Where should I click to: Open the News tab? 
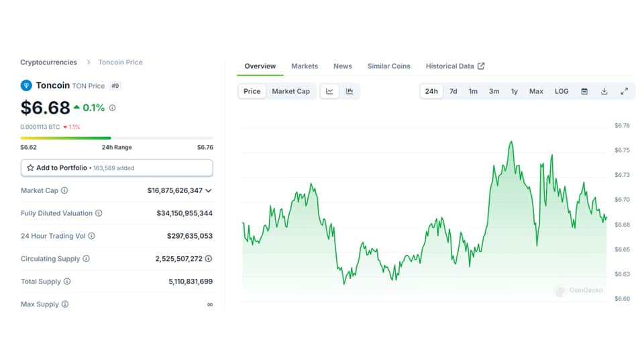(x=343, y=66)
